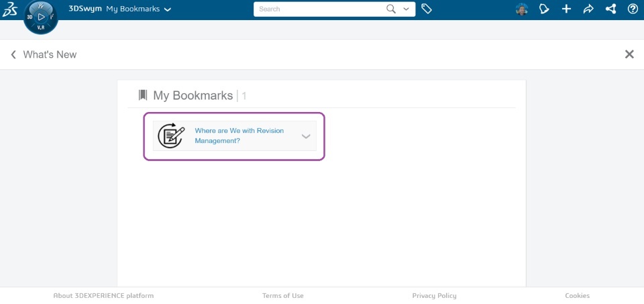Close the What's New panel
644x304 pixels.
click(629, 54)
